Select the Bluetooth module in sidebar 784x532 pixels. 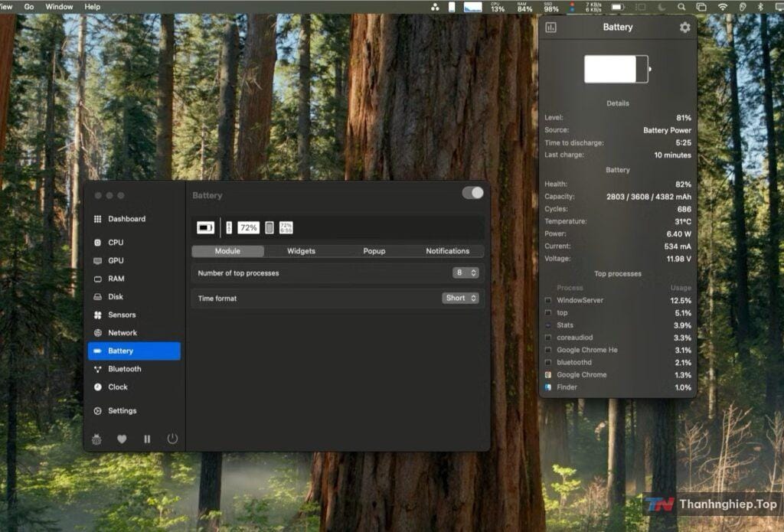pyautogui.click(x=134, y=369)
